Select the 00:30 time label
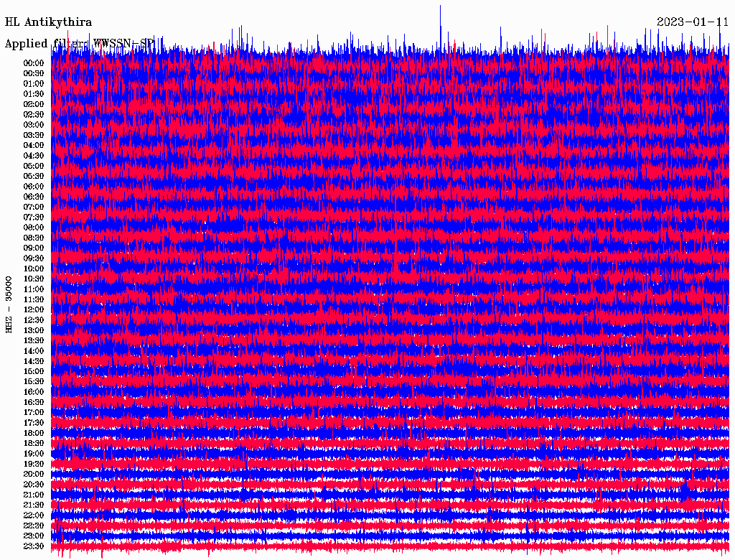Screen dimensions: 735x560 [34, 74]
